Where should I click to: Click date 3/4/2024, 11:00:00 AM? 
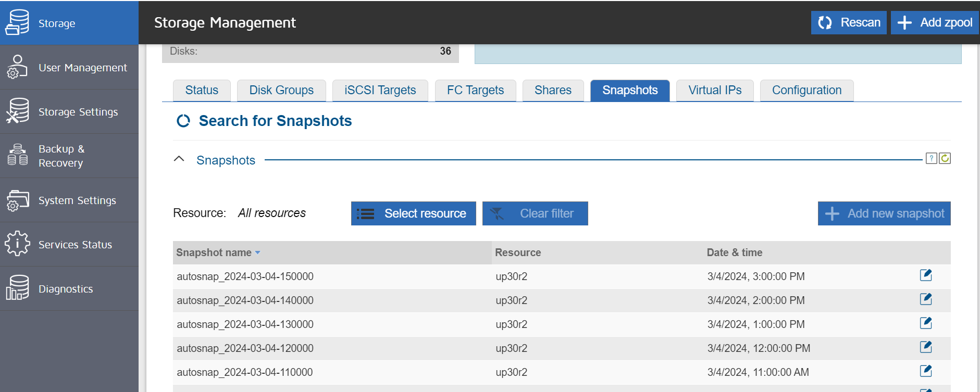(758, 372)
